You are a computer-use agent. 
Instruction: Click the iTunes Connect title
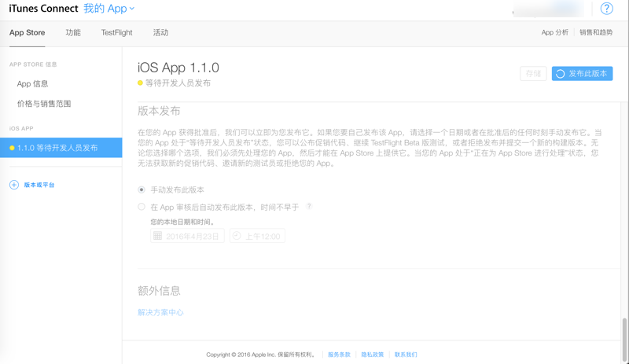click(x=43, y=9)
